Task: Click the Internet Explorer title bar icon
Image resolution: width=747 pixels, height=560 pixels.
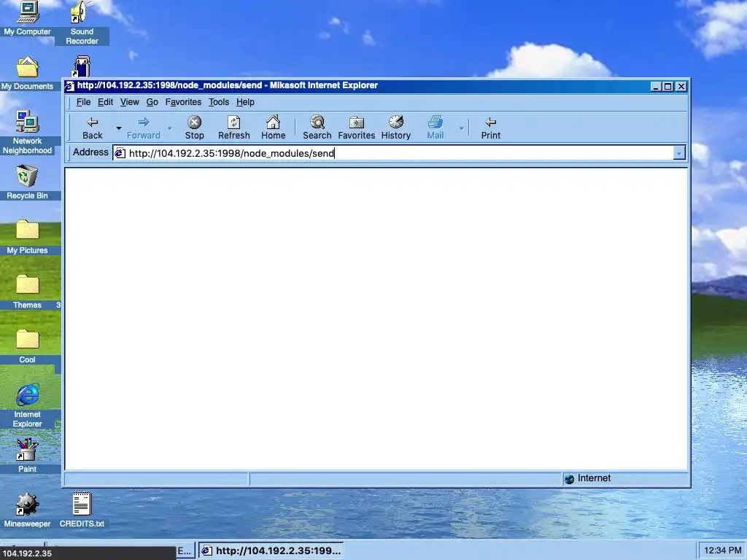Action: click(x=69, y=86)
